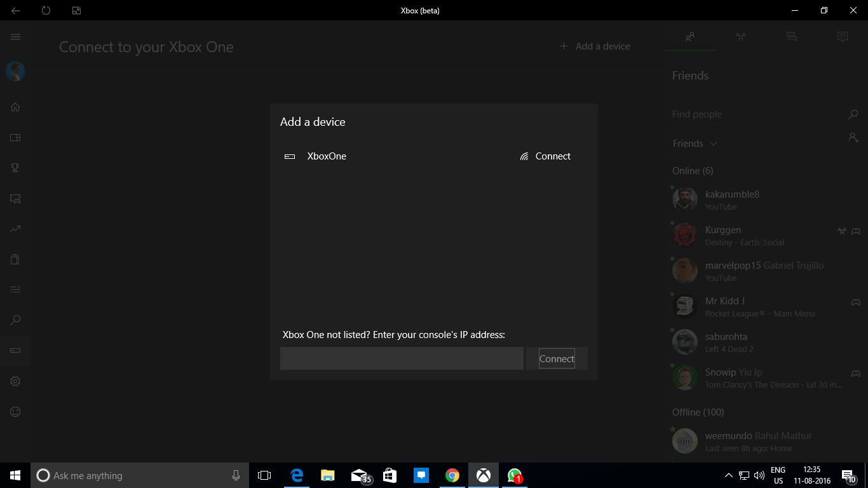
Task: Click the friend suggestions icon
Action: tap(853, 137)
